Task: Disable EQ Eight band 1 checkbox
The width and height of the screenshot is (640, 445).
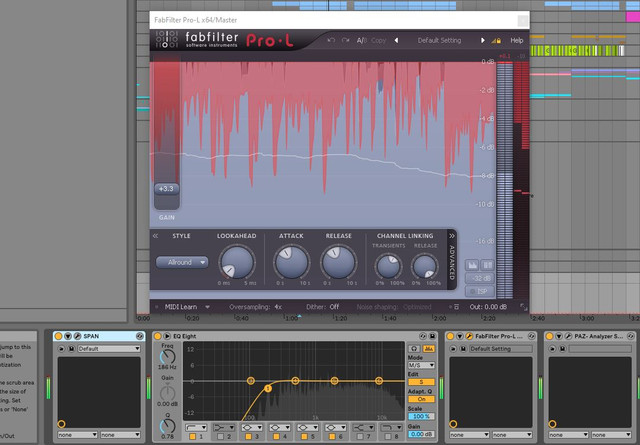Action: [x=193, y=436]
